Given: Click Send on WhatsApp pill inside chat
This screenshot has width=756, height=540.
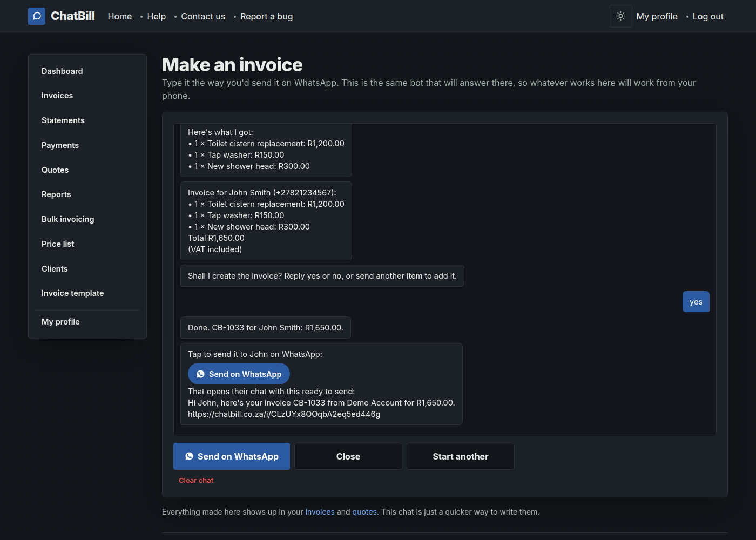Looking at the screenshot, I should pos(239,374).
